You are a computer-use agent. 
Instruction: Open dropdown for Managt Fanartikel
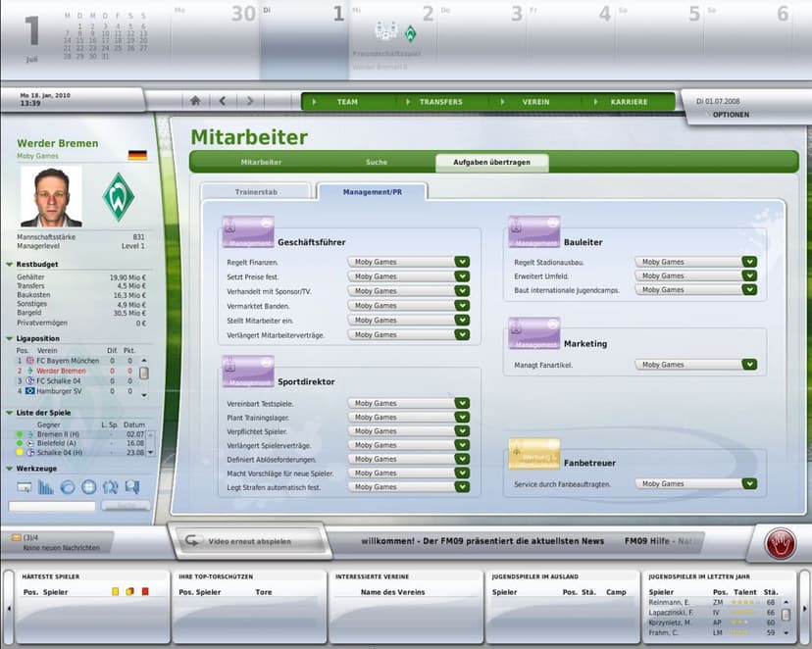(x=749, y=365)
